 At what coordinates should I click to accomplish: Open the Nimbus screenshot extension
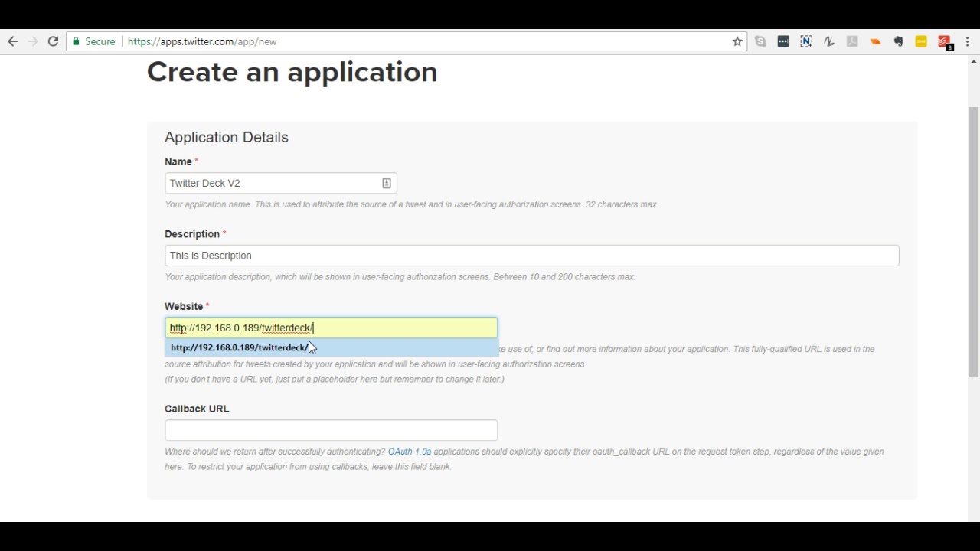click(x=806, y=41)
